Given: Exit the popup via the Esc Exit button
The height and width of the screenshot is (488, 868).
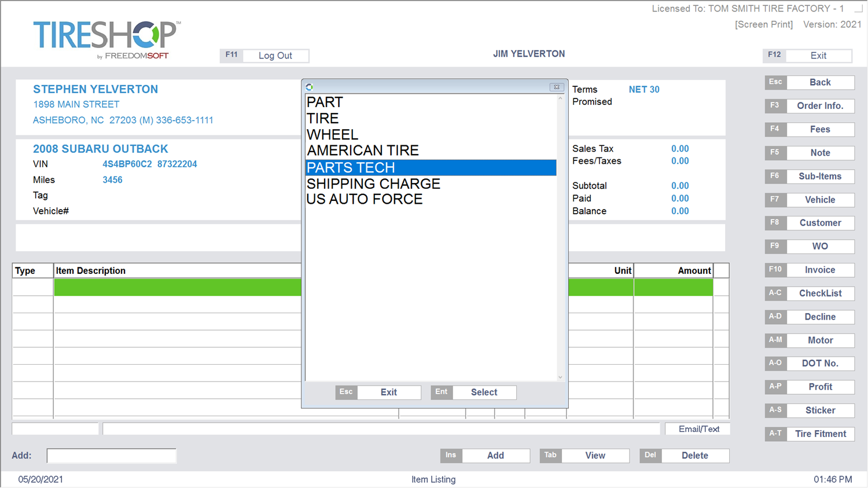Looking at the screenshot, I should point(388,392).
